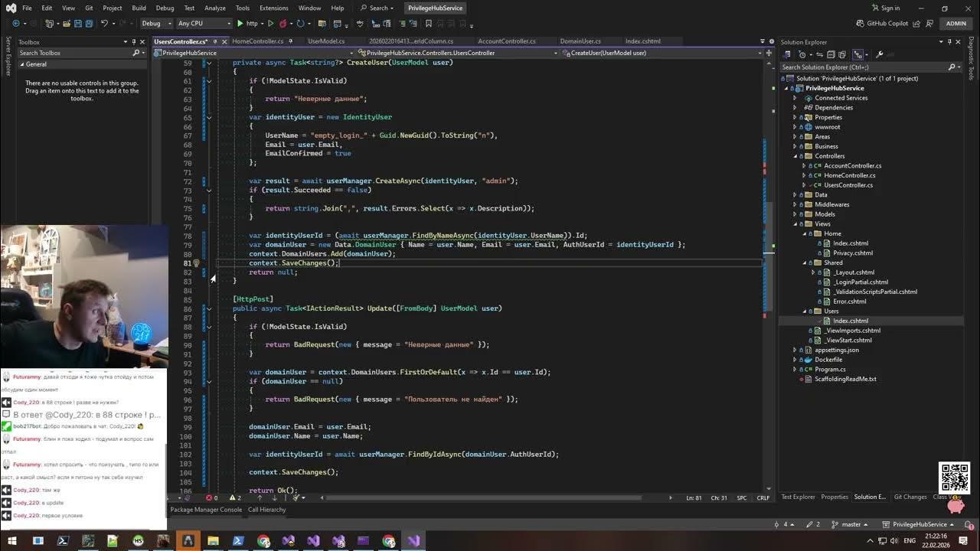Start debugging with the green http play button
This screenshot has height=551, width=980.
point(251,23)
